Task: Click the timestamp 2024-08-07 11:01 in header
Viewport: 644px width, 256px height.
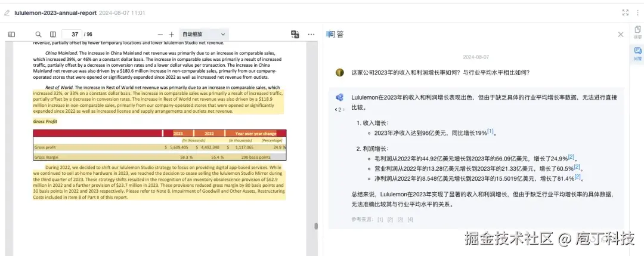Action: (x=122, y=13)
